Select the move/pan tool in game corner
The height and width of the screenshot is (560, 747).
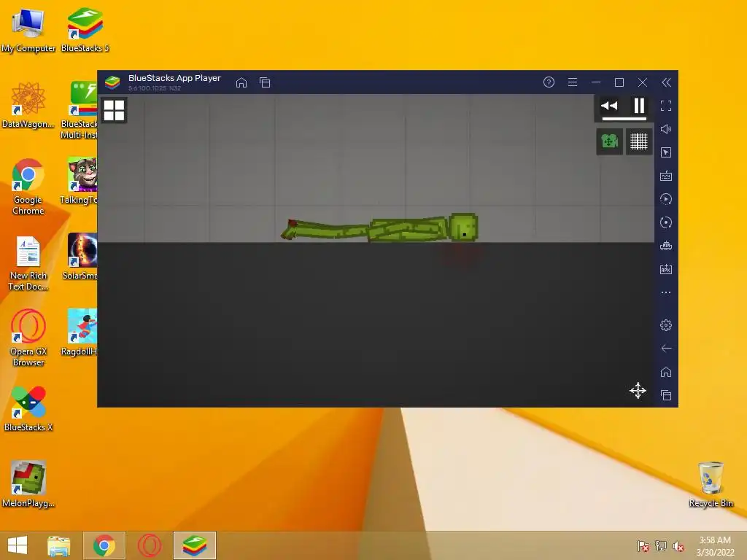point(638,391)
